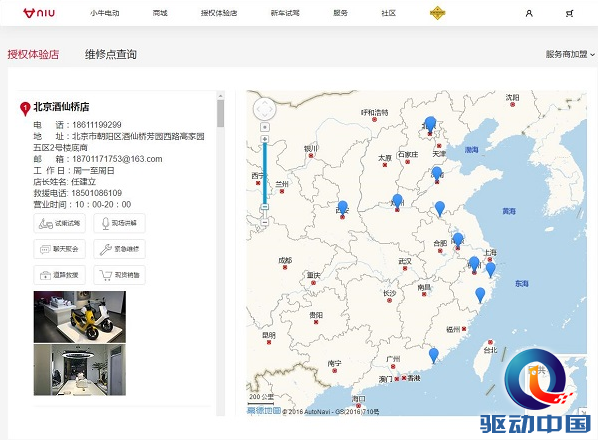Click the yellow diamond badge in navbar

point(437,13)
